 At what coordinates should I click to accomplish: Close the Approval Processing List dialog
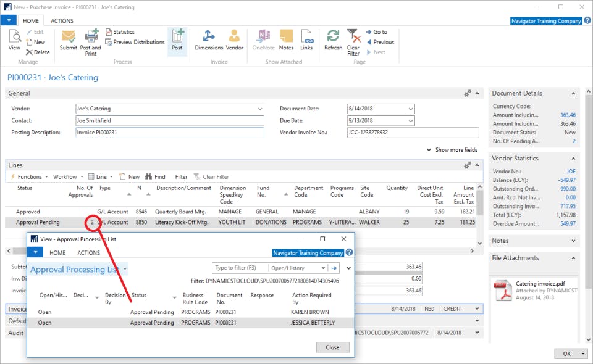pyautogui.click(x=332, y=347)
